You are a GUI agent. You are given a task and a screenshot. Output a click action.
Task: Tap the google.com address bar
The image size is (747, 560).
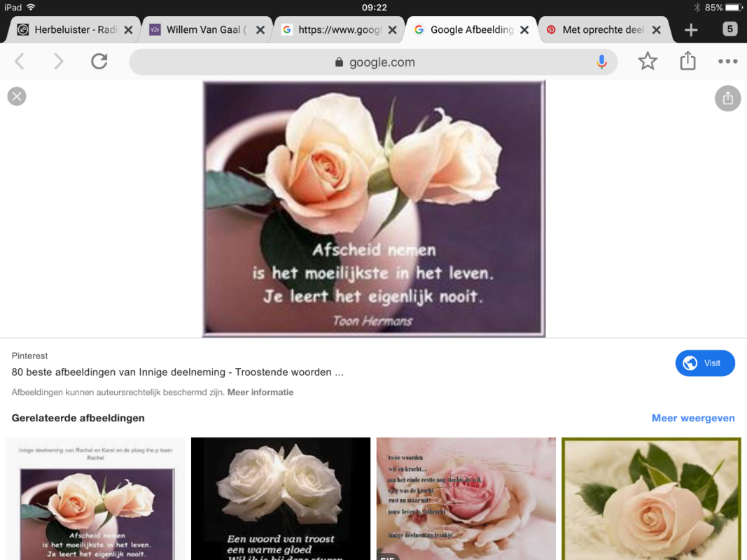[x=373, y=62]
